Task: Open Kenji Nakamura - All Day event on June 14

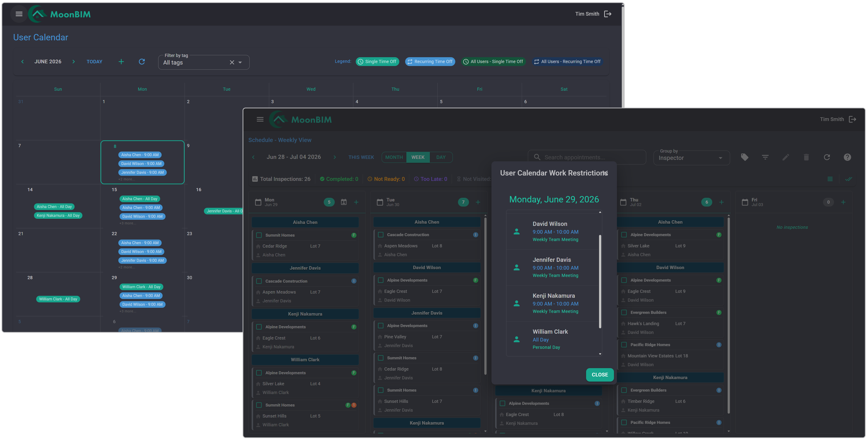Action: click(x=58, y=216)
